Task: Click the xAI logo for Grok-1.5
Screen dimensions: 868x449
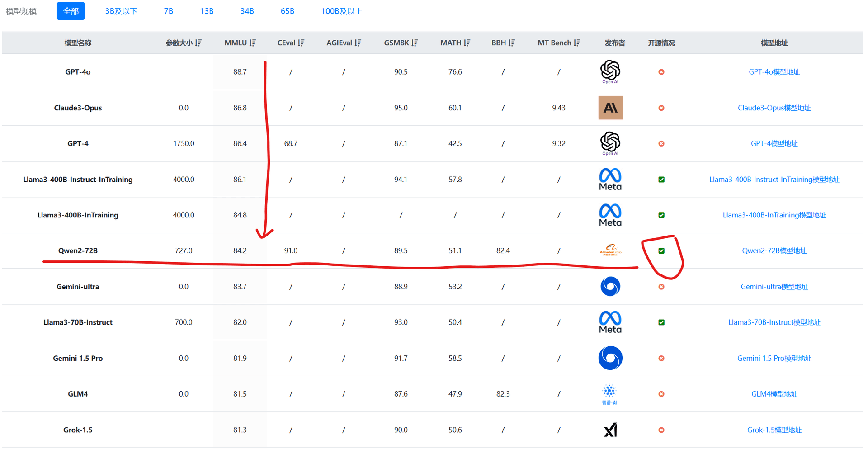Action: (610, 430)
